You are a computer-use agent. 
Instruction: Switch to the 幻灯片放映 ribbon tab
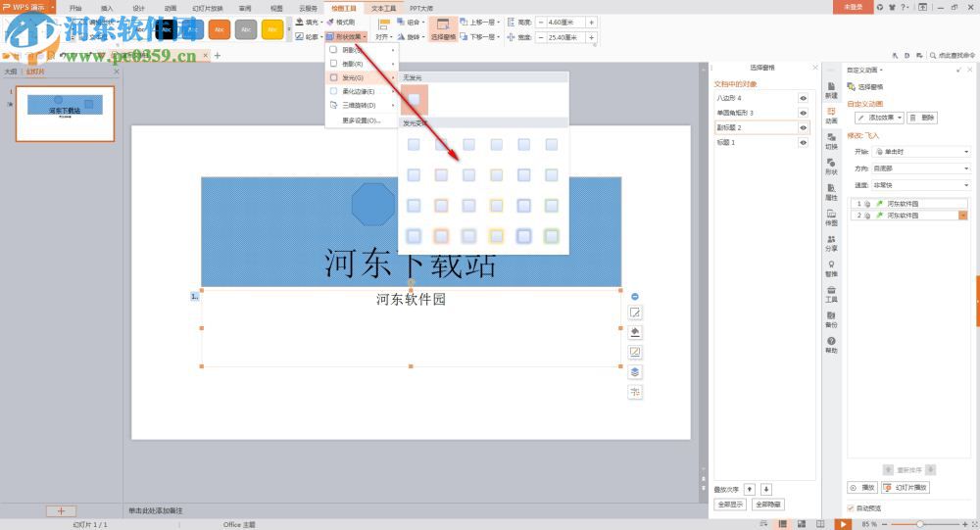pos(208,8)
